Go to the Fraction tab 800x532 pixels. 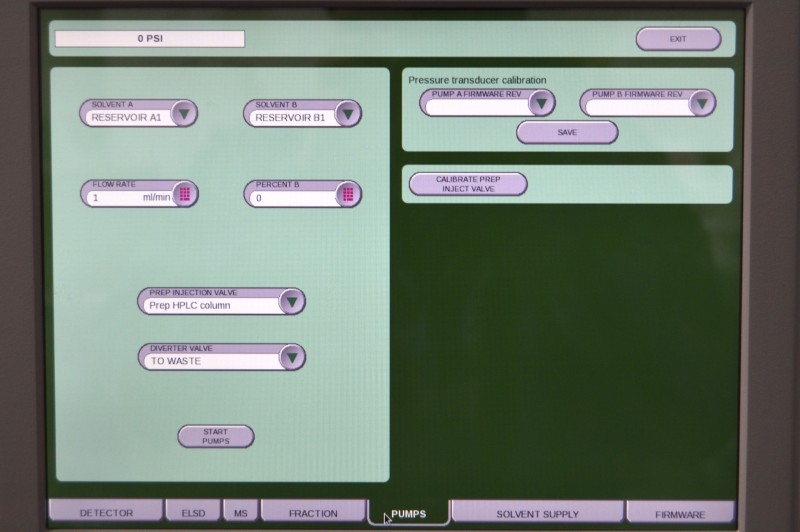coord(313,513)
